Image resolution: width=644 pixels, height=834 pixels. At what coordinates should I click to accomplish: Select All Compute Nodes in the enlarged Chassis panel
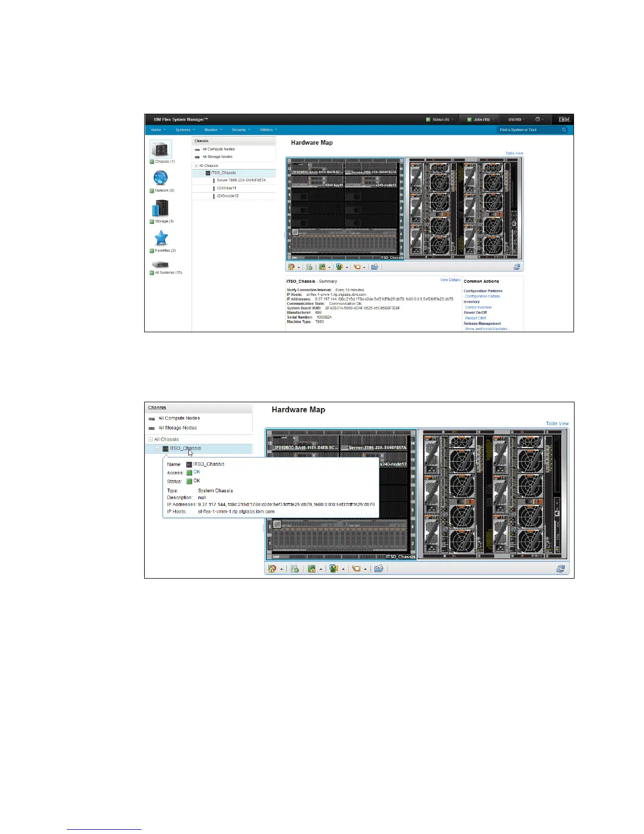coord(179,418)
